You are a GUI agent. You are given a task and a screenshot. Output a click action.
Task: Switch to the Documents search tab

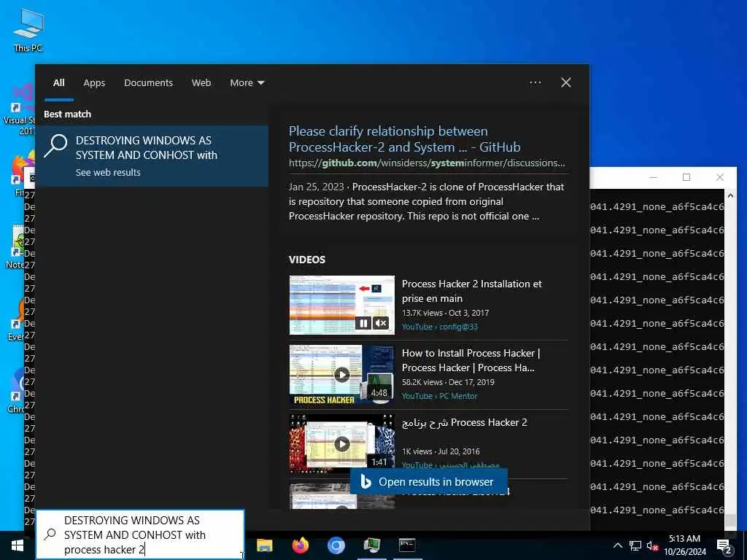click(x=149, y=83)
